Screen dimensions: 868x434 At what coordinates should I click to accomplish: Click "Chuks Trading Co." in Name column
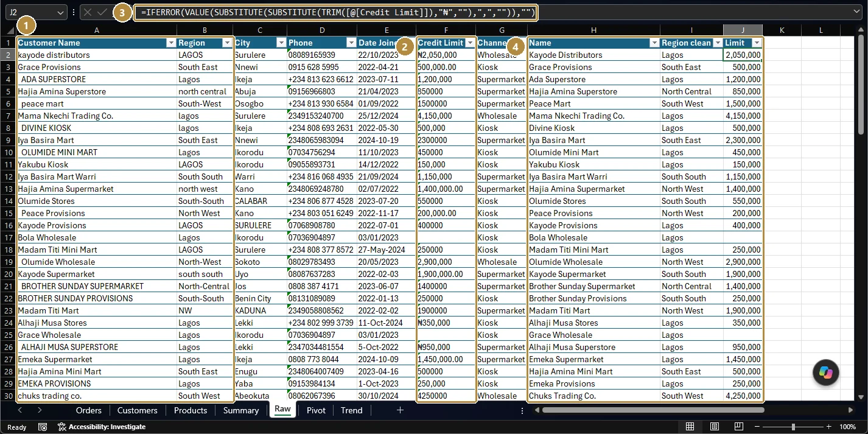click(x=593, y=396)
